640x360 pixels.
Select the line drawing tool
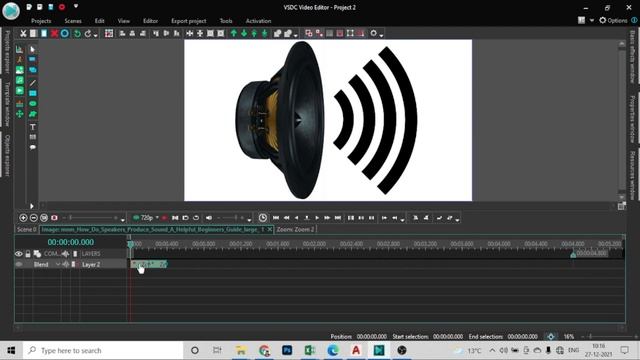33,83
